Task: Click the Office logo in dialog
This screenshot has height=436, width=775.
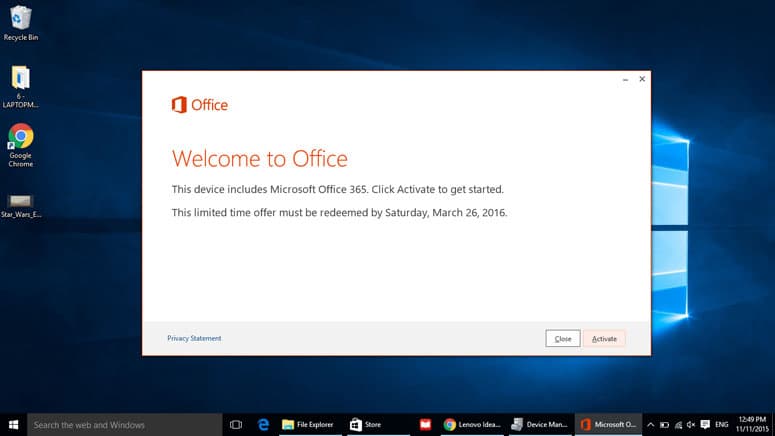Action: click(x=200, y=105)
